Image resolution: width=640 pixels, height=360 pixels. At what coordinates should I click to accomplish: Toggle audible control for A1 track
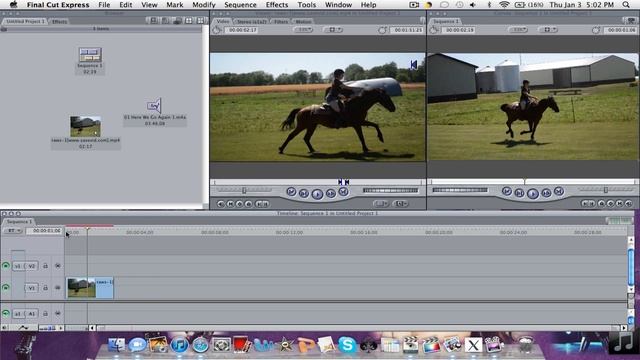(6, 313)
